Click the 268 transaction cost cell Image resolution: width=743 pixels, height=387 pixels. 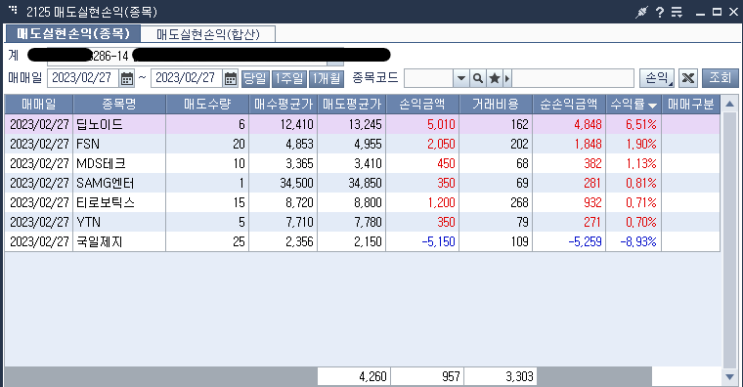pos(496,203)
